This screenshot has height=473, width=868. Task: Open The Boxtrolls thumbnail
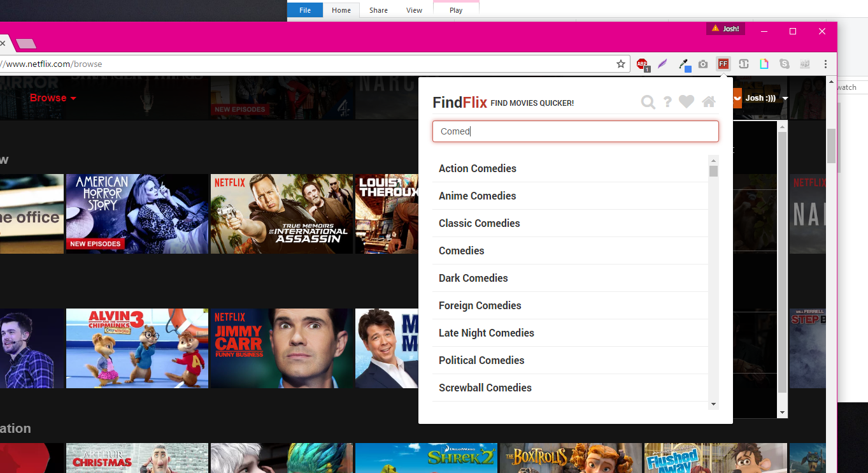click(571, 458)
